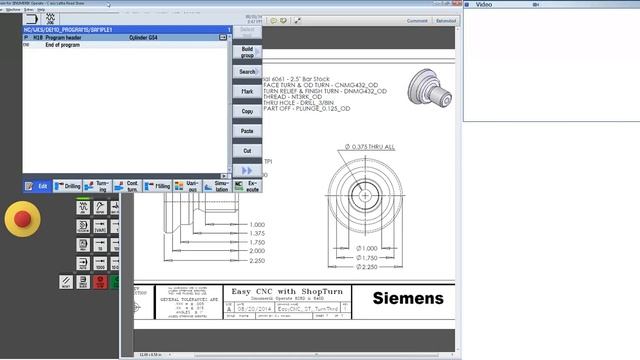Click the program list vertical scrollbar
The height and width of the screenshot is (360, 640).
point(229,104)
